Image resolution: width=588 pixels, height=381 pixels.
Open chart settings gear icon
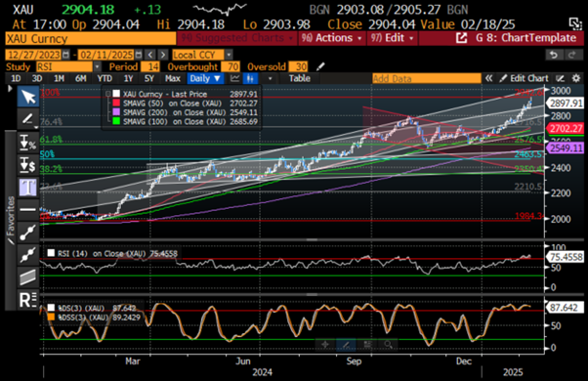pyautogui.click(x=575, y=78)
